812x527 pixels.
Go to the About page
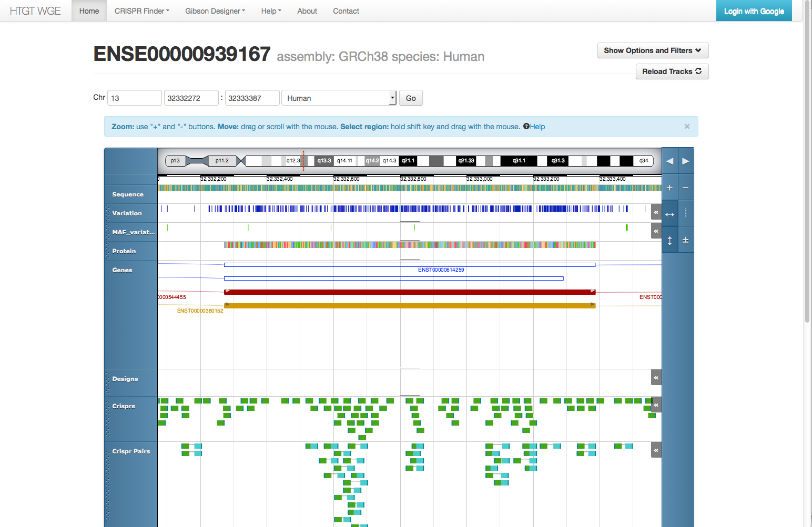307,11
